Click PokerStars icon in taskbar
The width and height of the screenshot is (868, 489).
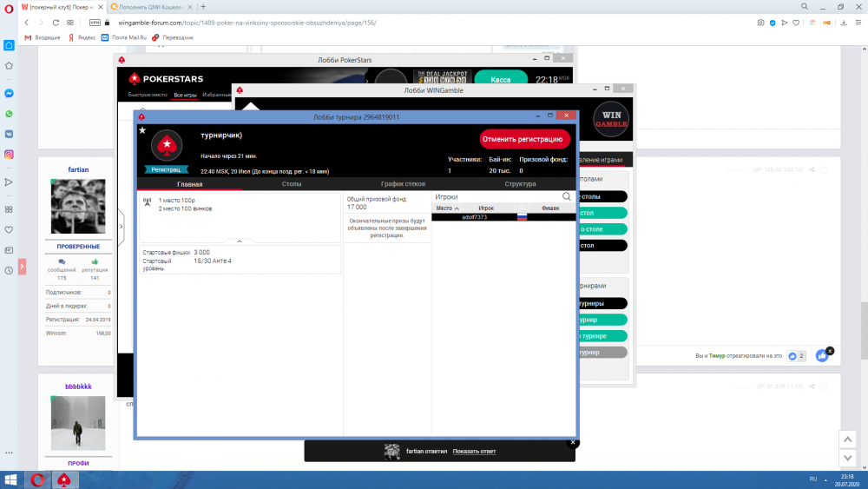click(64, 479)
